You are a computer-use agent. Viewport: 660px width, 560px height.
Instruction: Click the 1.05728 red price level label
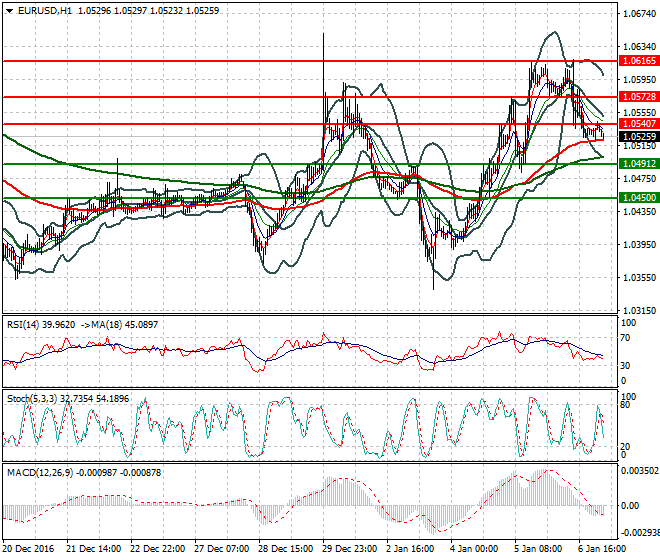(x=639, y=97)
